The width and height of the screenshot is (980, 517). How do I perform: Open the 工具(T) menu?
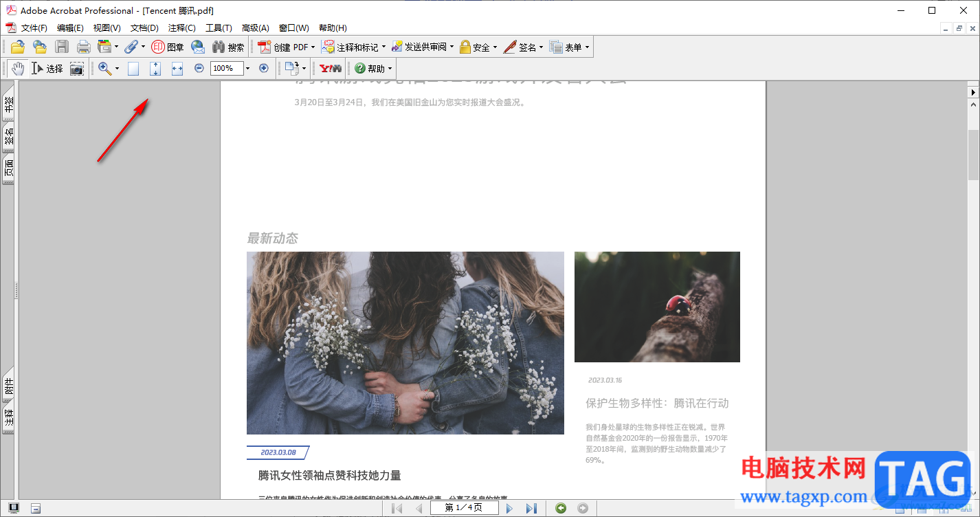219,28
